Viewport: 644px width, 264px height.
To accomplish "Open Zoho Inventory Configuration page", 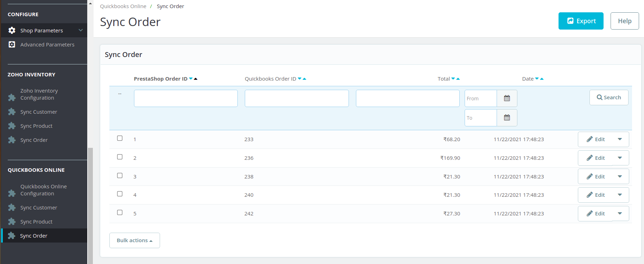I will coord(39,94).
